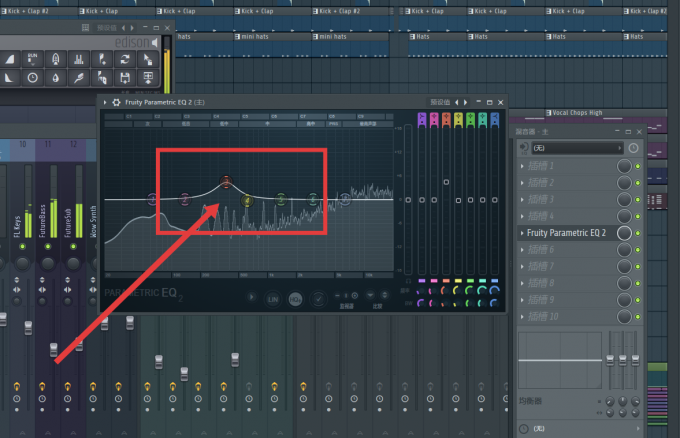Open EQ plugin menu arrow beside gear
The height and width of the screenshot is (438, 680).
105,102
